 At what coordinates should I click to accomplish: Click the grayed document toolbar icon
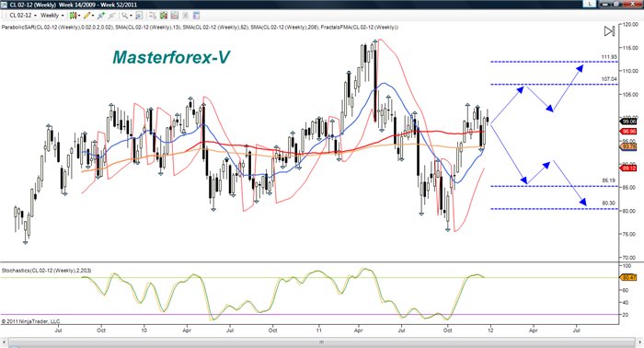point(185,16)
